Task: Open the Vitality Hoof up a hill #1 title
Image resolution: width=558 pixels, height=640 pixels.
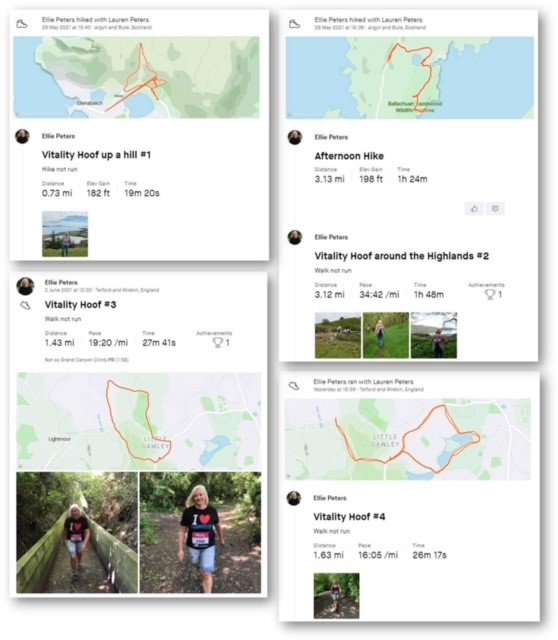Action: (96, 155)
